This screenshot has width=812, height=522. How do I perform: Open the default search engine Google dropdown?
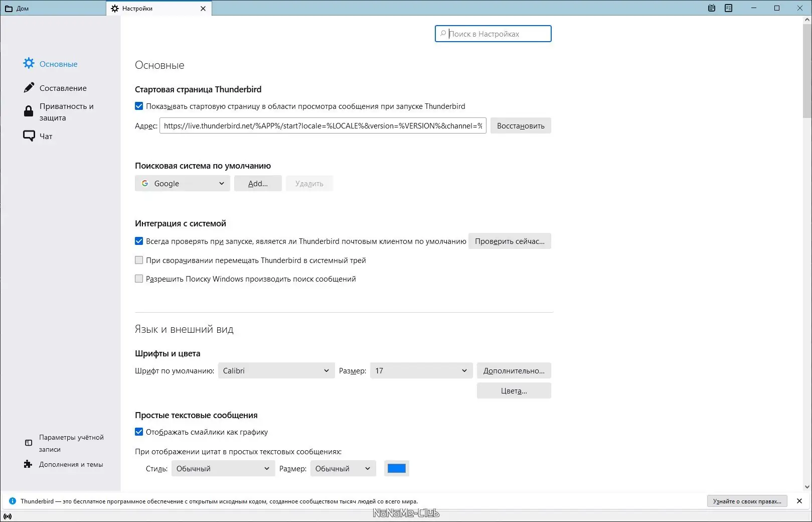[x=183, y=183]
